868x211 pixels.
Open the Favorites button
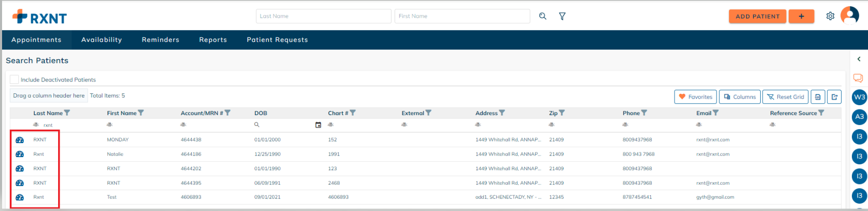pos(695,97)
